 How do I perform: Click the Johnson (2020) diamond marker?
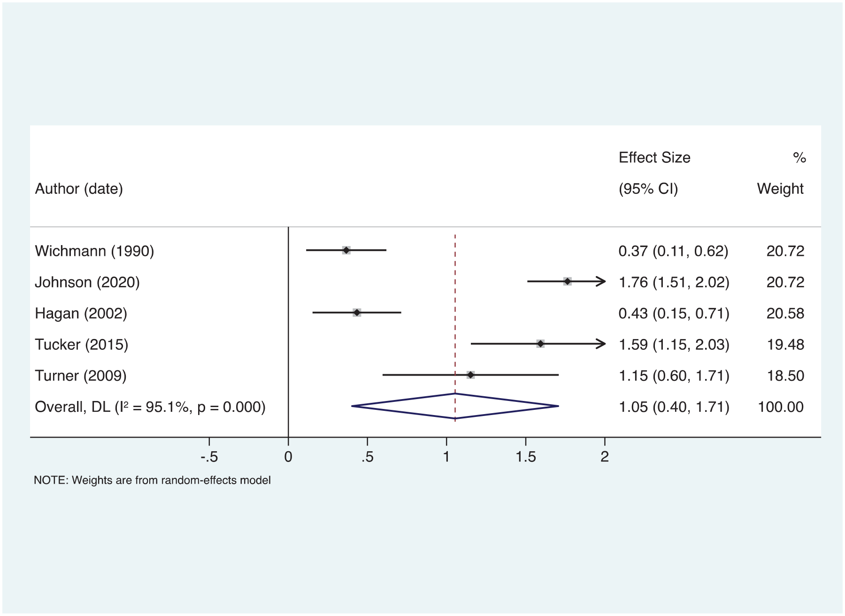[x=567, y=281]
